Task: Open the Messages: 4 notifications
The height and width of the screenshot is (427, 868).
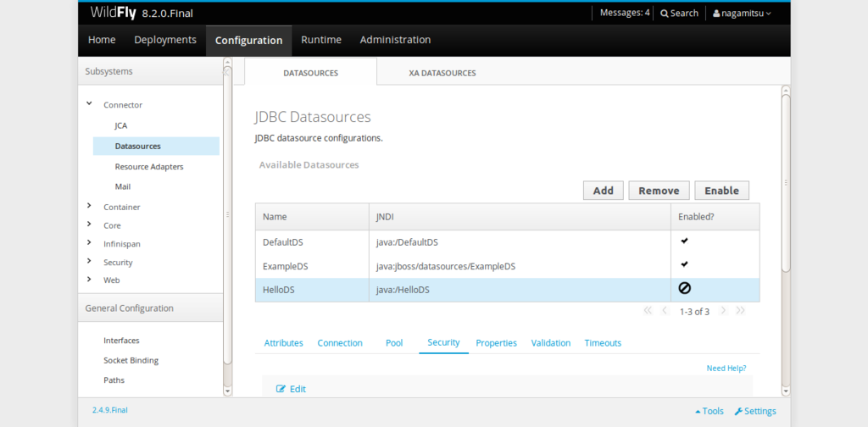Action: click(x=625, y=13)
